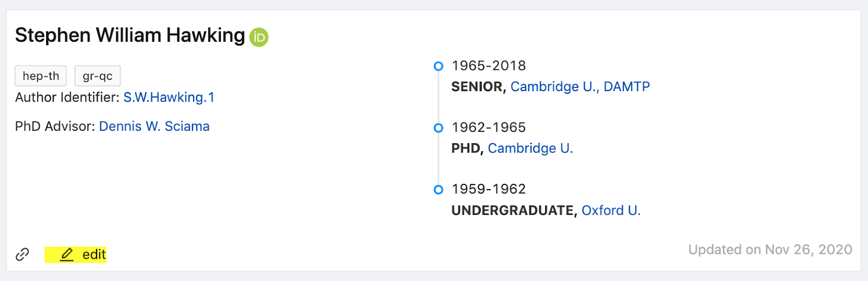This screenshot has width=868, height=281.
Task: Open the S.W.Hawking.1 author identifier link
Action: [x=169, y=98]
